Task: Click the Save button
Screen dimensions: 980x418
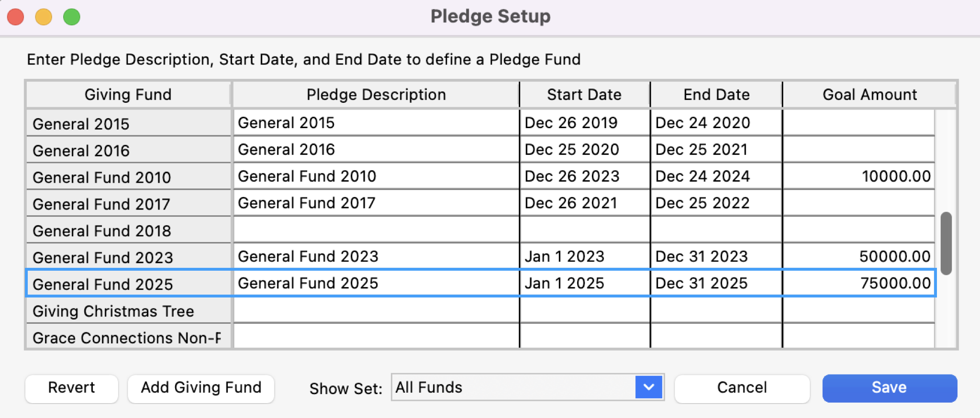Action: pyautogui.click(x=889, y=388)
